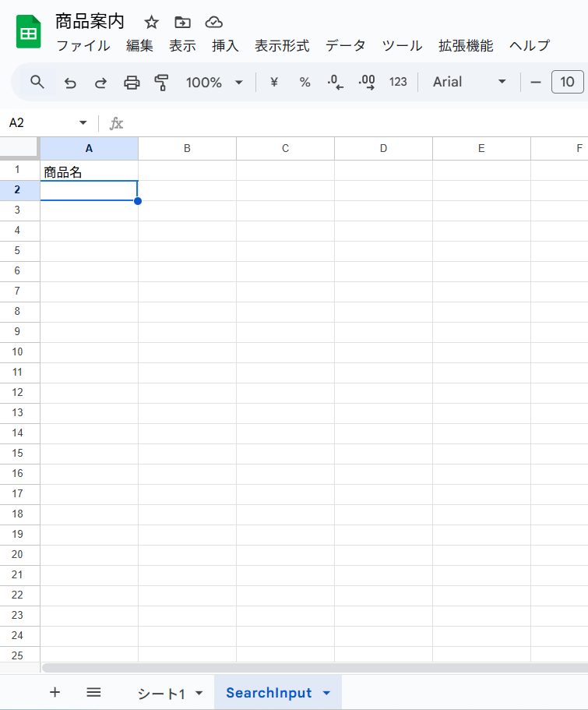Image resolution: width=588 pixels, height=710 pixels.
Task: Select column C header
Action: [x=285, y=149]
